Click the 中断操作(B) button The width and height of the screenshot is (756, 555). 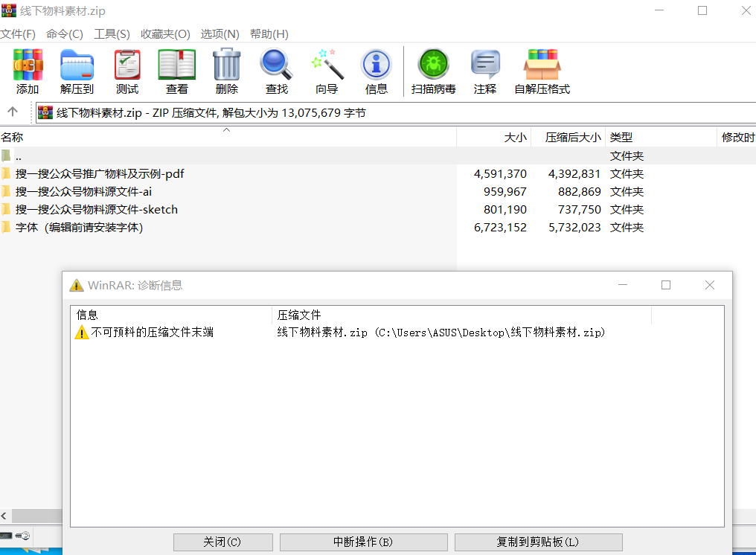[364, 542]
